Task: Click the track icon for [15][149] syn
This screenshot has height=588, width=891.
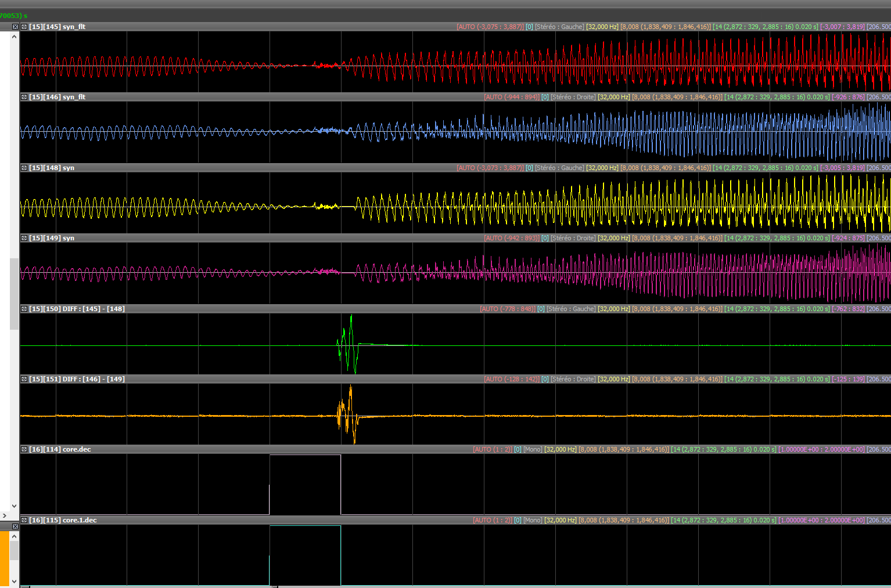Action: tap(24, 238)
